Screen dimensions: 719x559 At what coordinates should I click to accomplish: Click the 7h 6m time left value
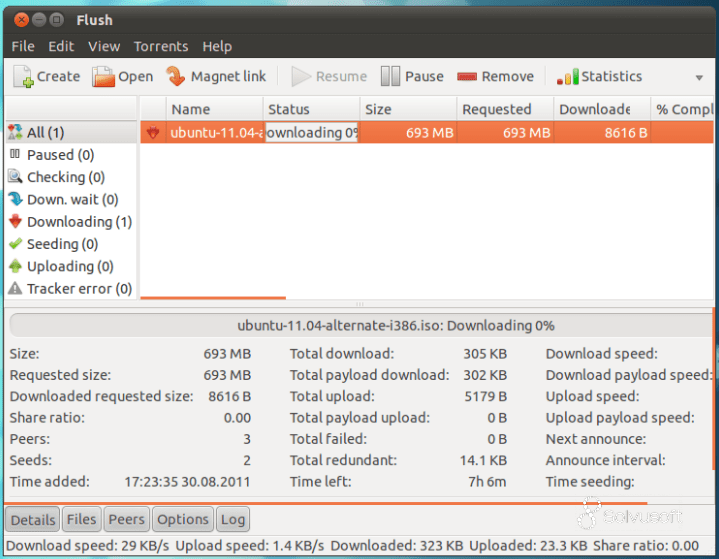487,482
